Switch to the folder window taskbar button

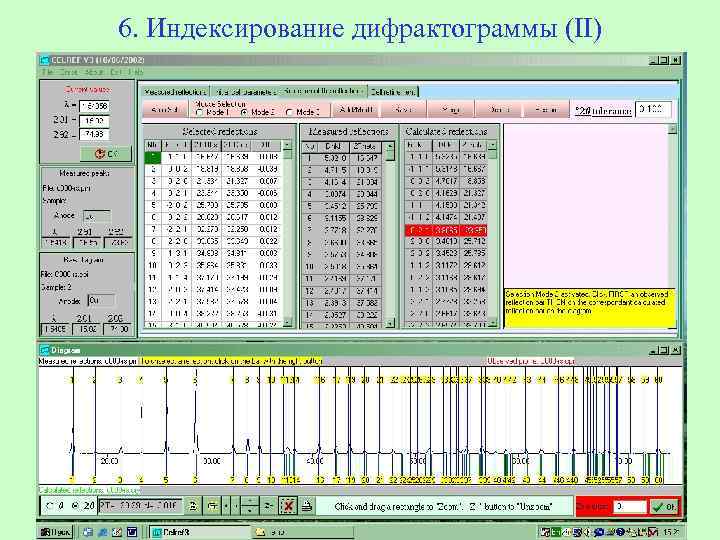click(x=303, y=532)
